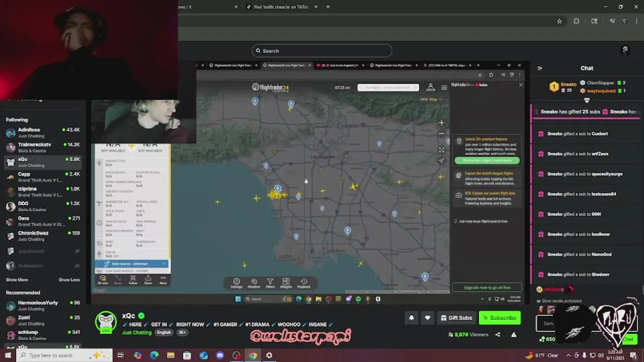
Task: Open the Just Chatting category link
Action: pos(136,332)
